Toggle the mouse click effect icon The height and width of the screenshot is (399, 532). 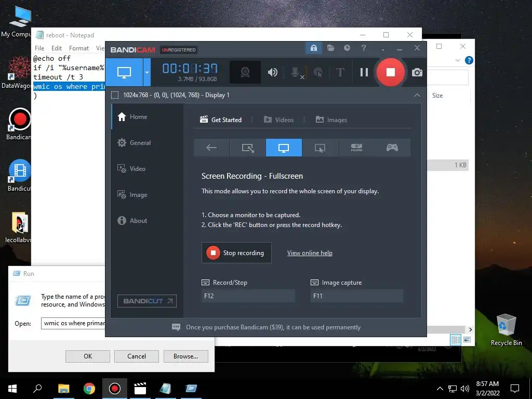(318, 72)
